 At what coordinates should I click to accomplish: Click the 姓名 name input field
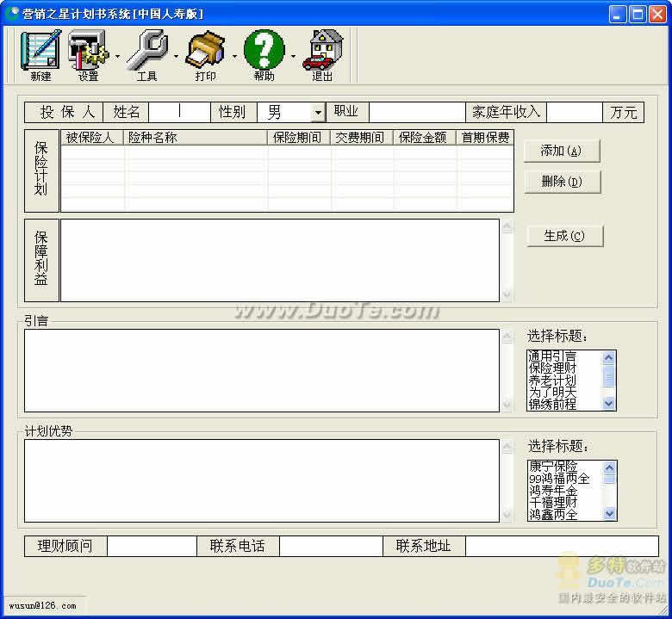tap(178, 112)
